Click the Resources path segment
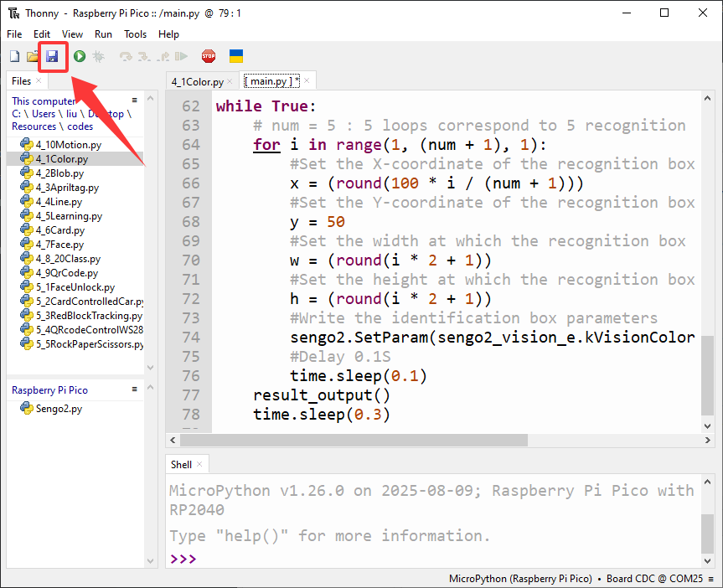723x588 pixels. 34,126
